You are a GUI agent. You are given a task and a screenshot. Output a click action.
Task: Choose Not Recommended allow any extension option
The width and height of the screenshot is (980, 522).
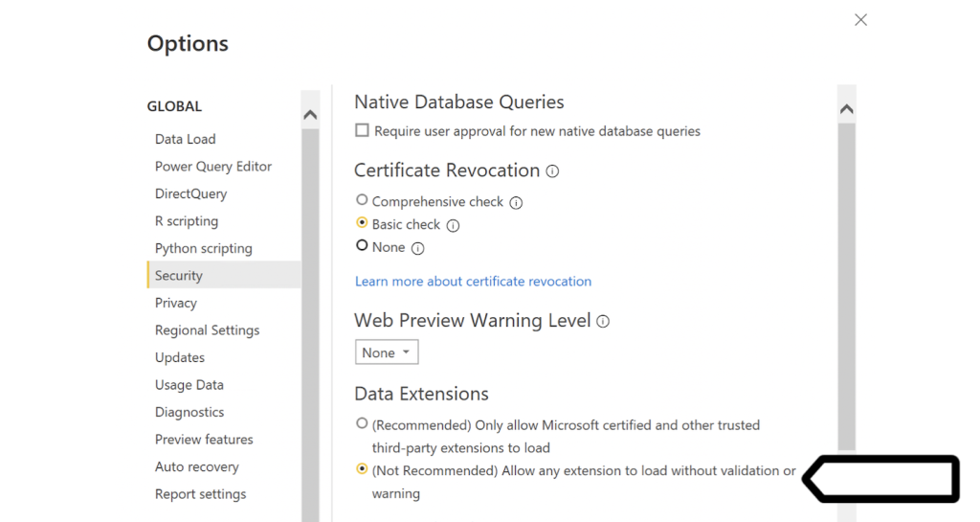pos(362,469)
